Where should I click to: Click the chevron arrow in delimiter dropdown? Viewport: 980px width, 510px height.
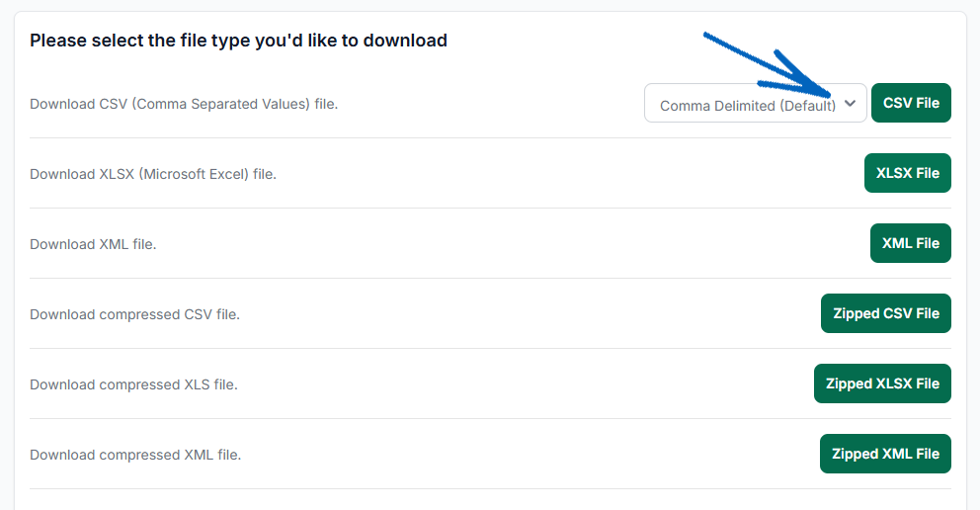click(850, 103)
